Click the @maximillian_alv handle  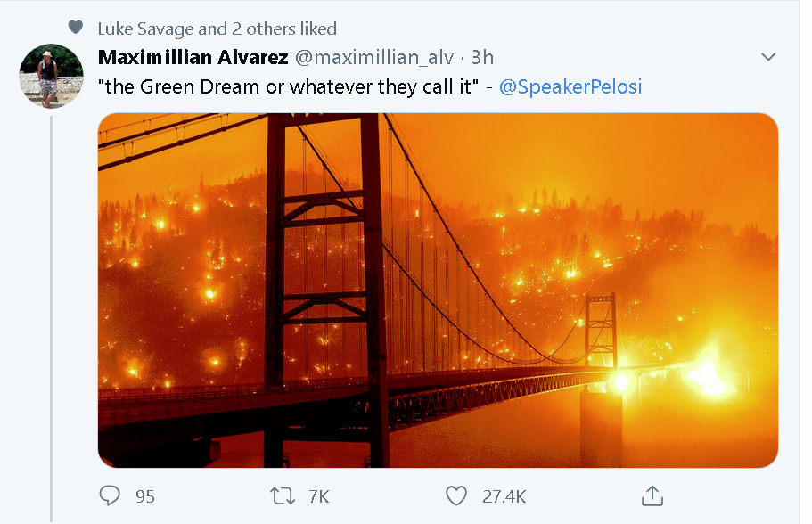pyautogui.click(x=374, y=57)
